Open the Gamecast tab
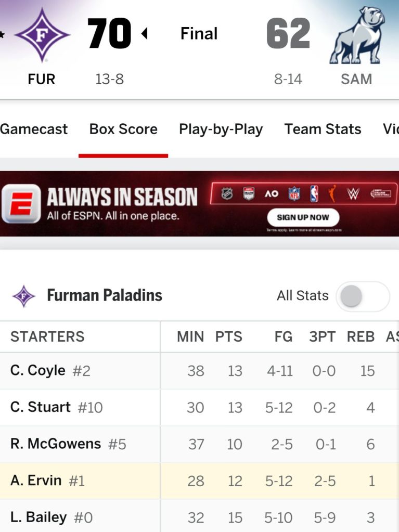 click(34, 129)
